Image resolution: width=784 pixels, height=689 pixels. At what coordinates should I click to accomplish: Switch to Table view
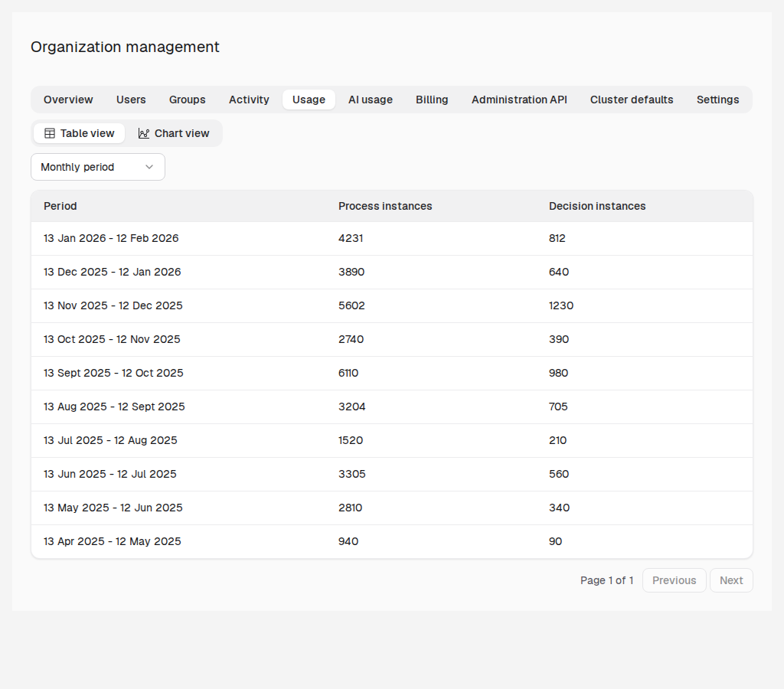click(79, 133)
